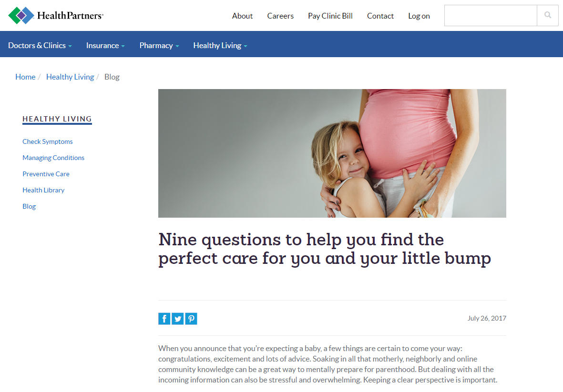Screen dimensions: 563x392
Task: Share article on Facebook icon
Action: pyautogui.click(x=164, y=319)
